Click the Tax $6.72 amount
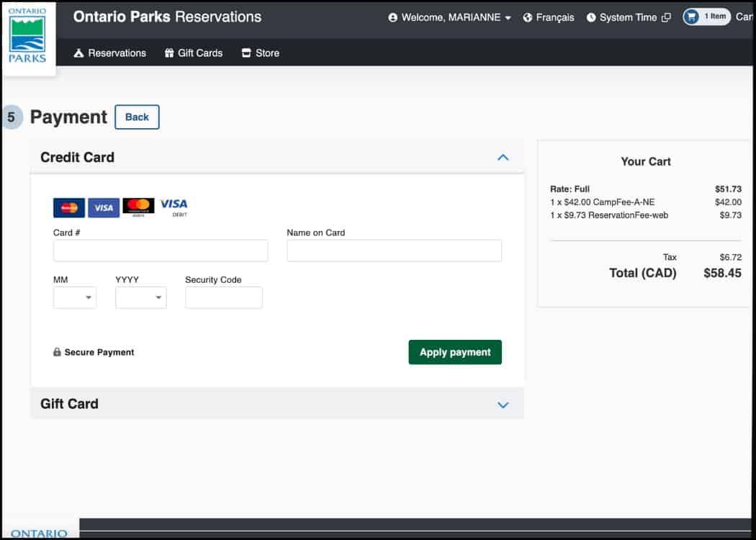Image resolution: width=756 pixels, height=540 pixels. [731, 257]
